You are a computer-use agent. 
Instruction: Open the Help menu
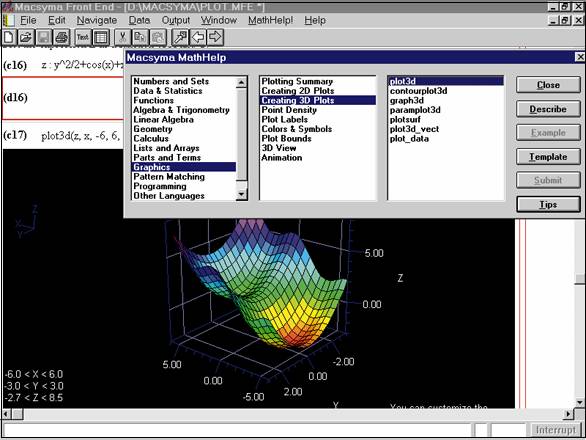(315, 21)
